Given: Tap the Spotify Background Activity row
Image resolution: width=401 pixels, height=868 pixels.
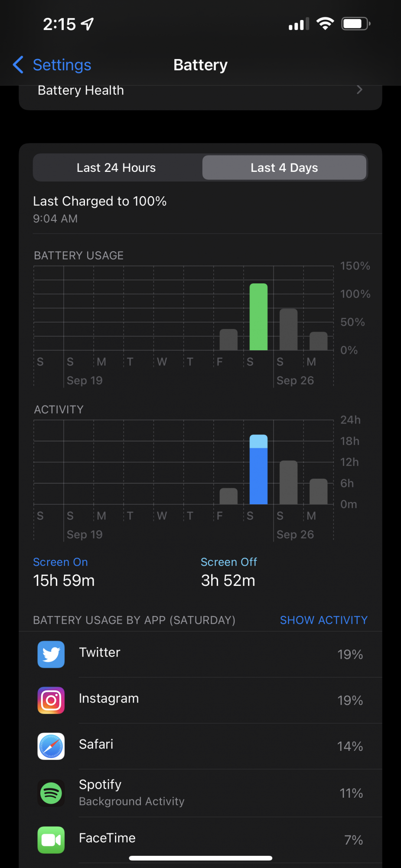Looking at the screenshot, I should pyautogui.click(x=200, y=793).
